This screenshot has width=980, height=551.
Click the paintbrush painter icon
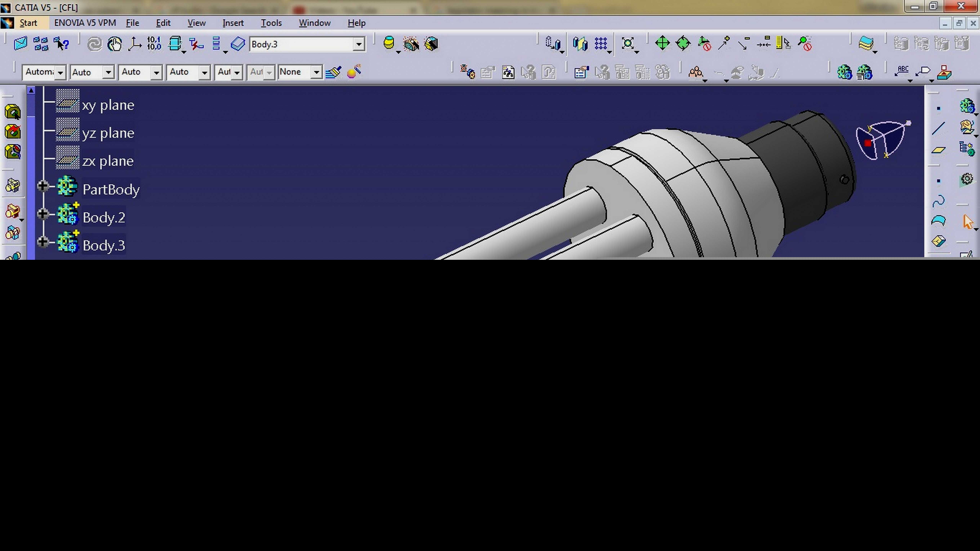334,72
